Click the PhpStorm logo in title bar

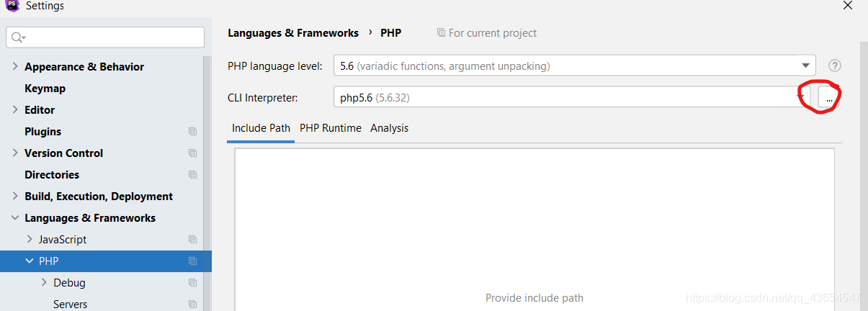(x=12, y=5)
